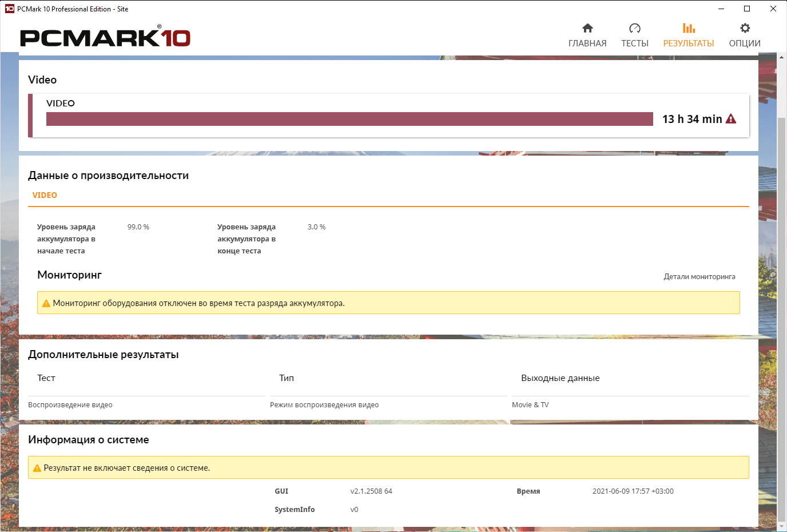Click the Информация о системе heading

pos(89,440)
